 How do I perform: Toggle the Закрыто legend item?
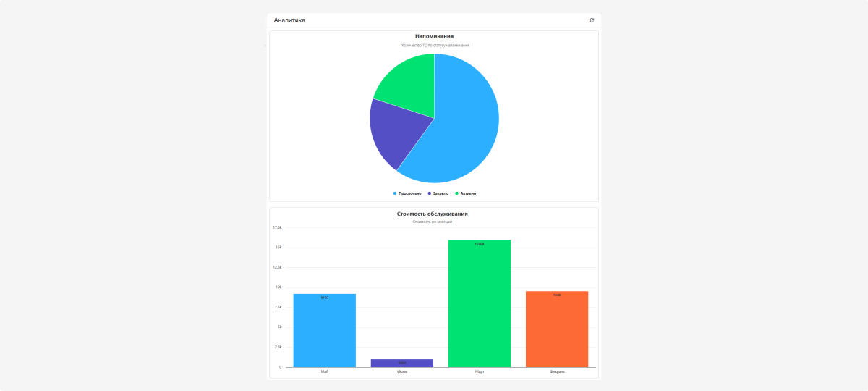coord(441,193)
